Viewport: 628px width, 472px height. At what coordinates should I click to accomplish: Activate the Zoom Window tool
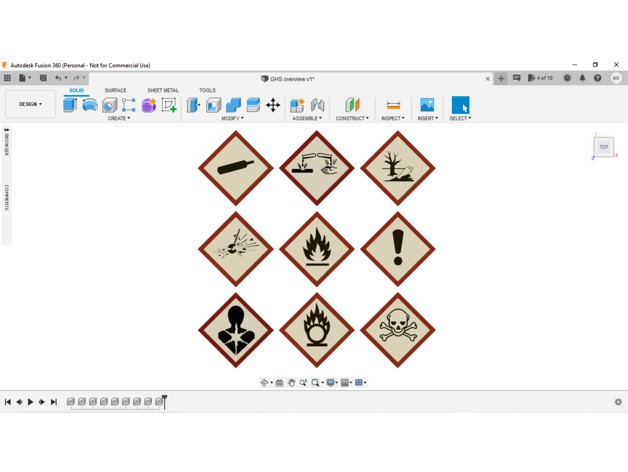point(303,383)
